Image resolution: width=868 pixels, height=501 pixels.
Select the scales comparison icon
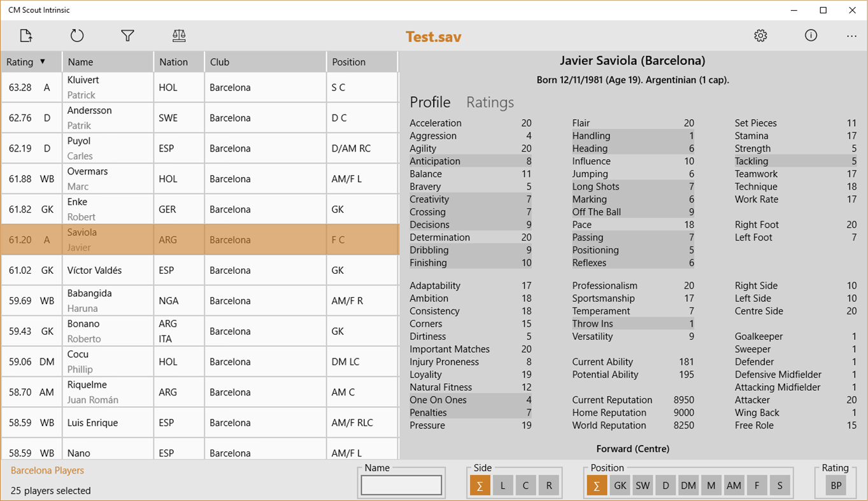pos(178,36)
